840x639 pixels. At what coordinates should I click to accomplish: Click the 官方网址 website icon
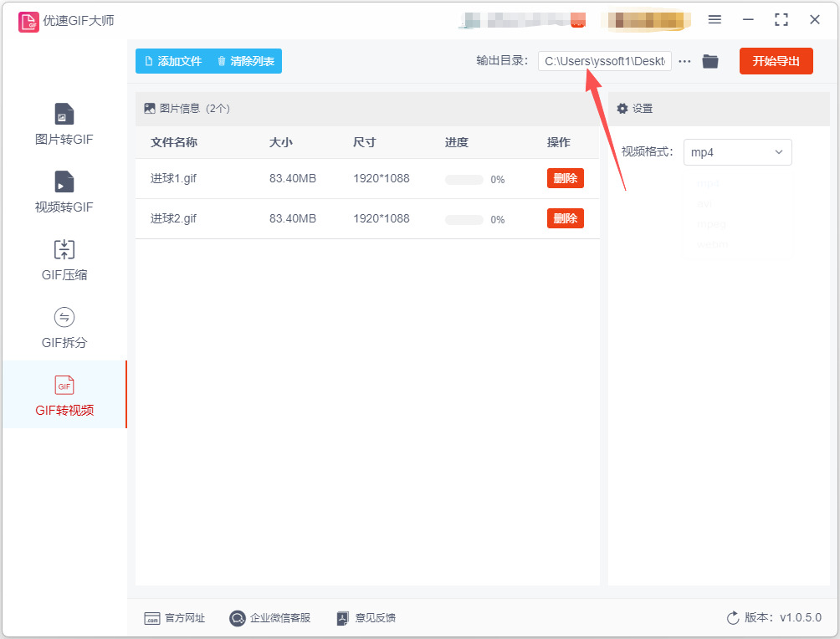coord(152,619)
